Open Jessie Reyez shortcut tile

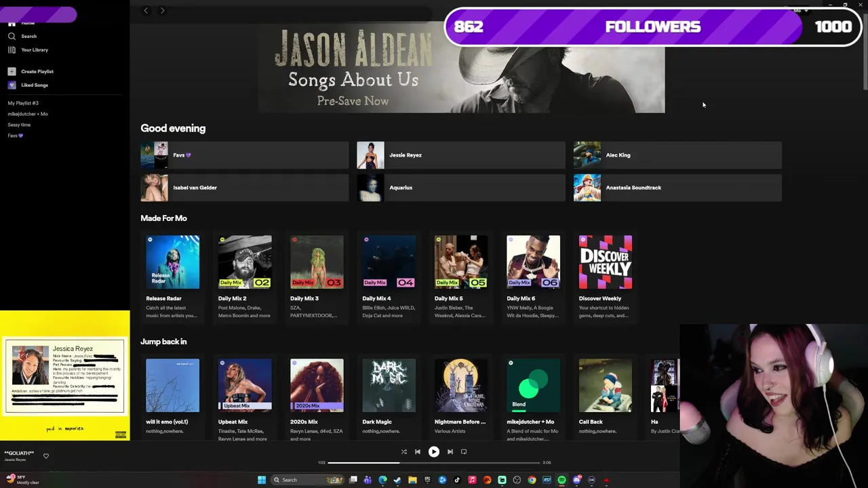[460, 155]
